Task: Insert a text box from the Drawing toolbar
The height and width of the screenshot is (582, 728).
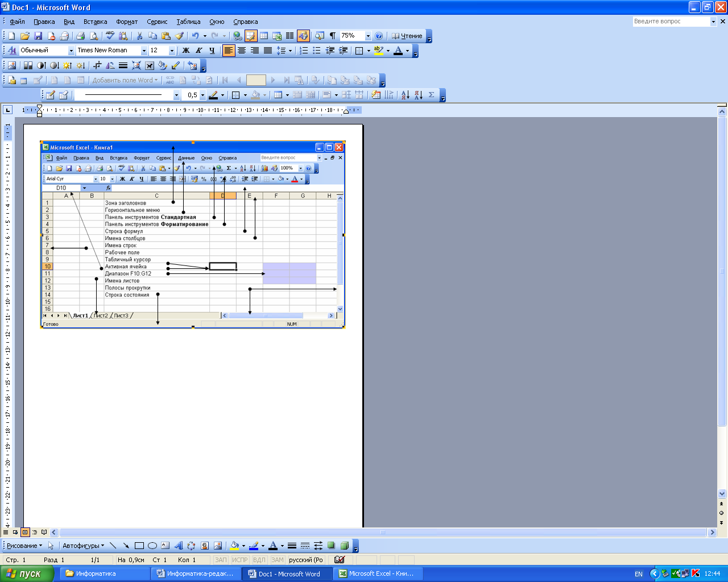Action: tap(165, 546)
